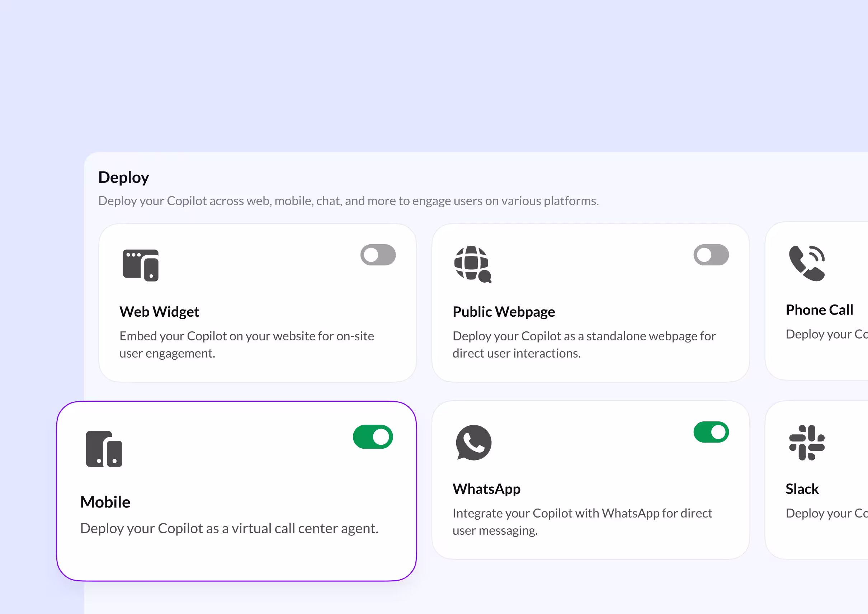868x614 pixels.
Task: Click the Web Widget on-site engagement description
Action: click(x=246, y=344)
